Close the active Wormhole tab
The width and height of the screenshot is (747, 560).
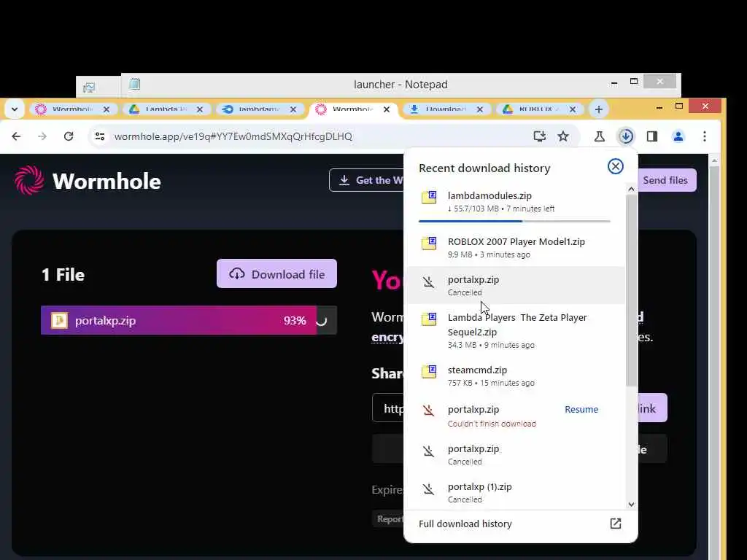[x=387, y=109]
